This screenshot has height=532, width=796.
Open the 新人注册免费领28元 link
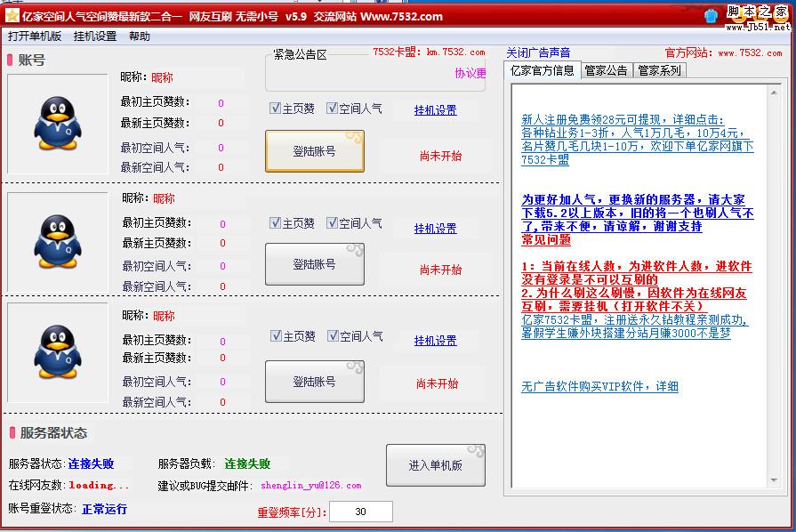point(623,120)
